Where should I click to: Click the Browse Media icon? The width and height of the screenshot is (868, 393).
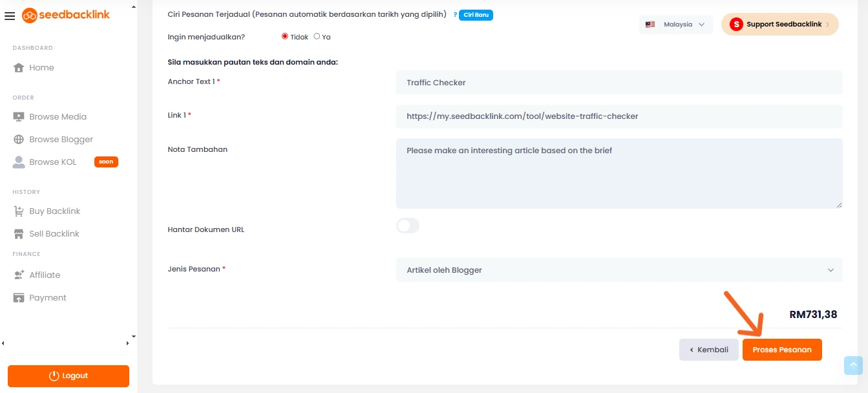point(18,117)
